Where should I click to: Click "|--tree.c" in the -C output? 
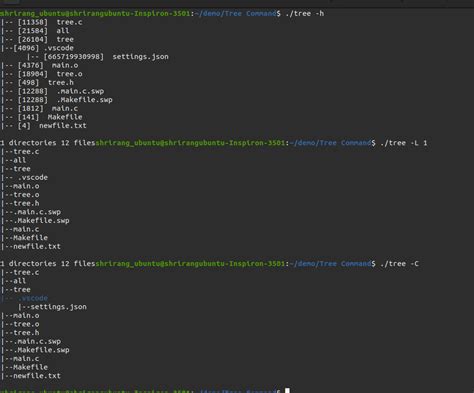tap(20, 272)
